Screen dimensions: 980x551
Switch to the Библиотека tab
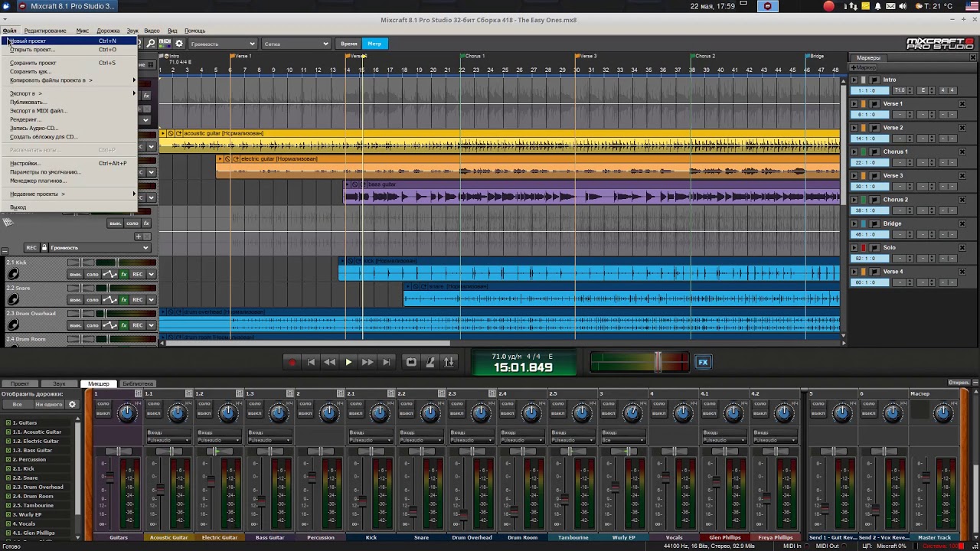[x=137, y=383]
